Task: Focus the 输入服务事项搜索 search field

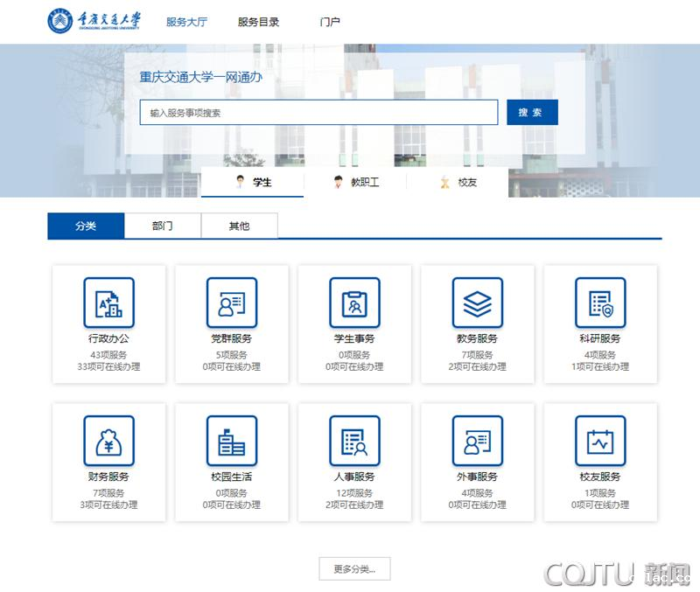Action: 318,113
